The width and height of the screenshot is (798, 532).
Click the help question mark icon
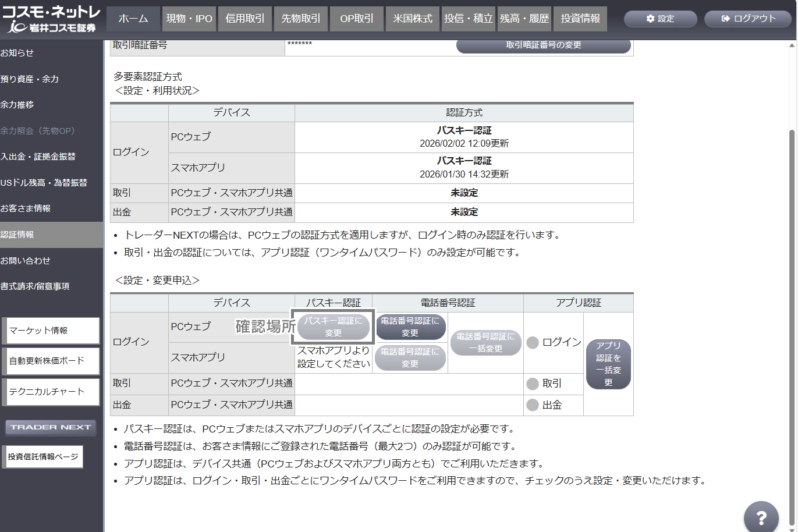pyautogui.click(x=761, y=517)
